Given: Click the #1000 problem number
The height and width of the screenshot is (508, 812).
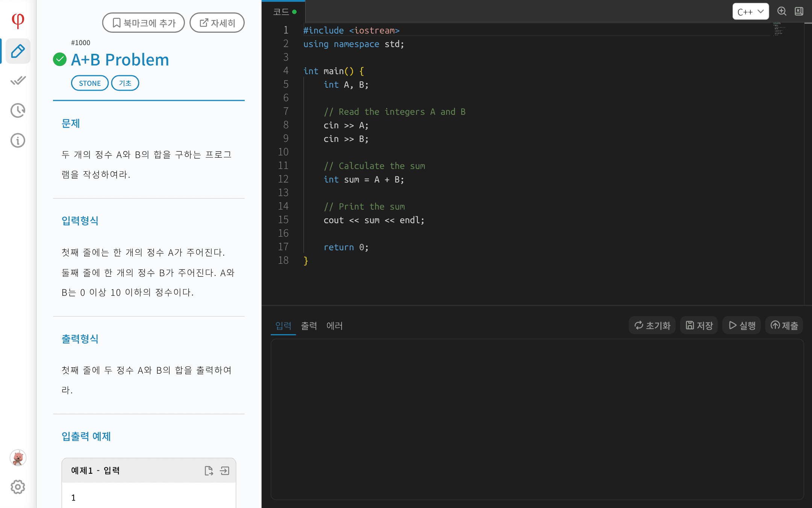Looking at the screenshot, I should click(80, 43).
